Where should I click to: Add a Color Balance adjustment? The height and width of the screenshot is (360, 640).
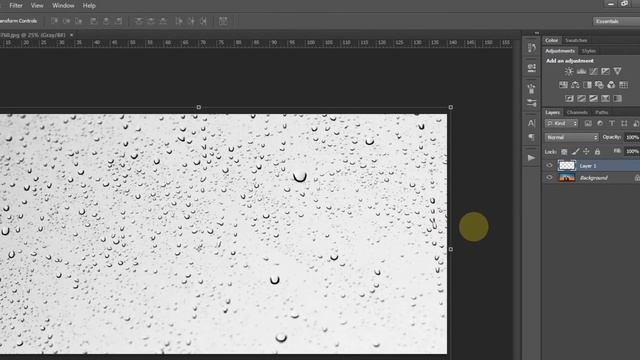click(575, 85)
